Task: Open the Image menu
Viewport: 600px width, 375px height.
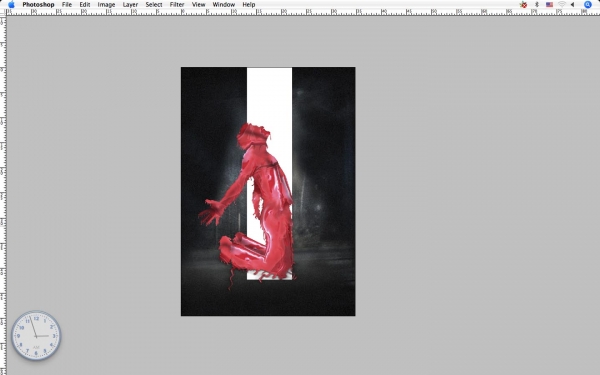Action: [106, 5]
